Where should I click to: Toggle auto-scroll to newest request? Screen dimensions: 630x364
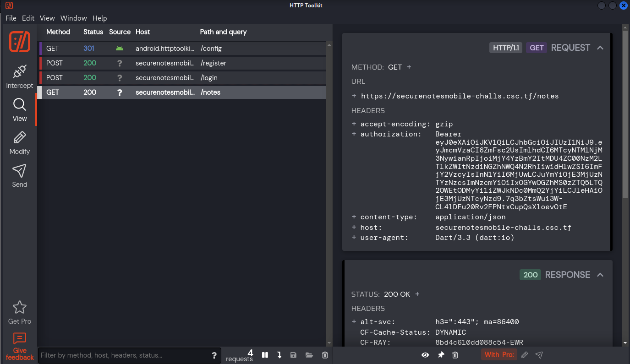(279, 355)
